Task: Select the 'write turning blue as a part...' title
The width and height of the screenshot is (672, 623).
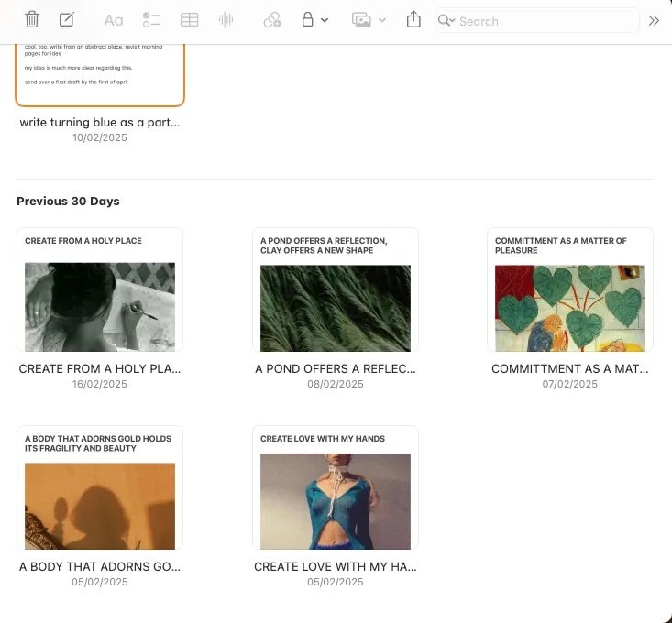Action: 100,123
